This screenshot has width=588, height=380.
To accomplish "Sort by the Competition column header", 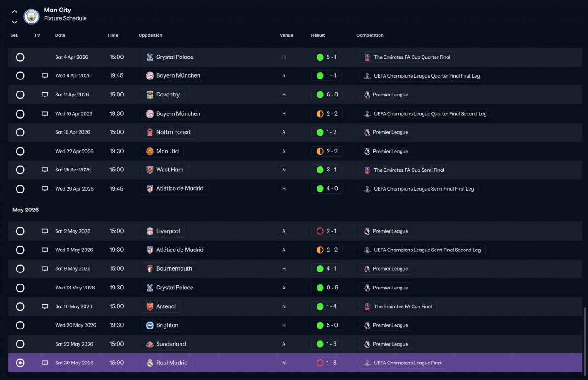I will [x=370, y=35].
